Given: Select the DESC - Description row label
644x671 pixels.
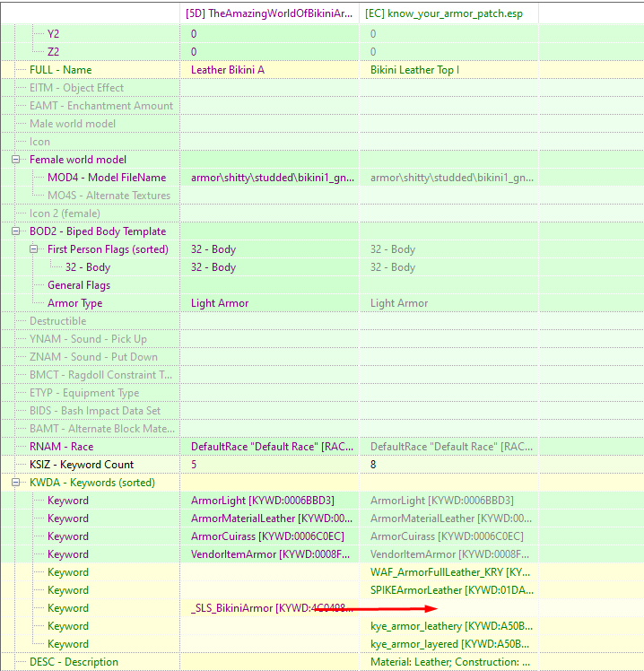Looking at the screenshot, I should (x=74, y=662).
